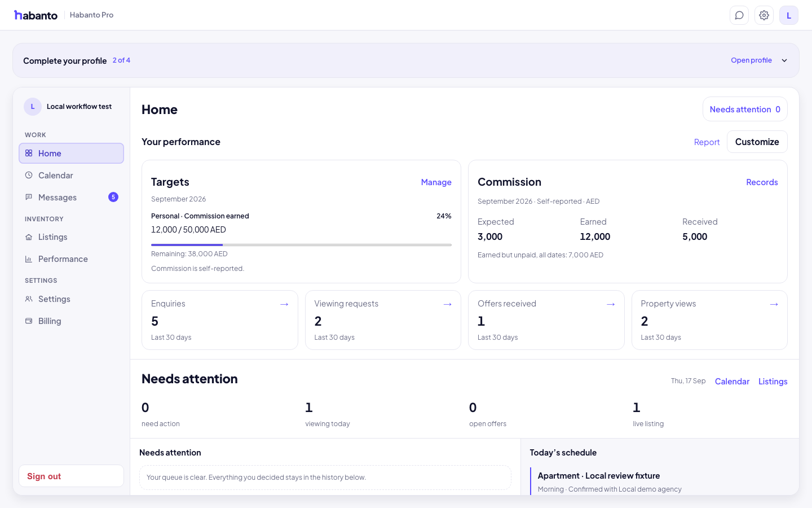Click the Customize button
This screenshot has height=508, width=812.
point(757,142)
